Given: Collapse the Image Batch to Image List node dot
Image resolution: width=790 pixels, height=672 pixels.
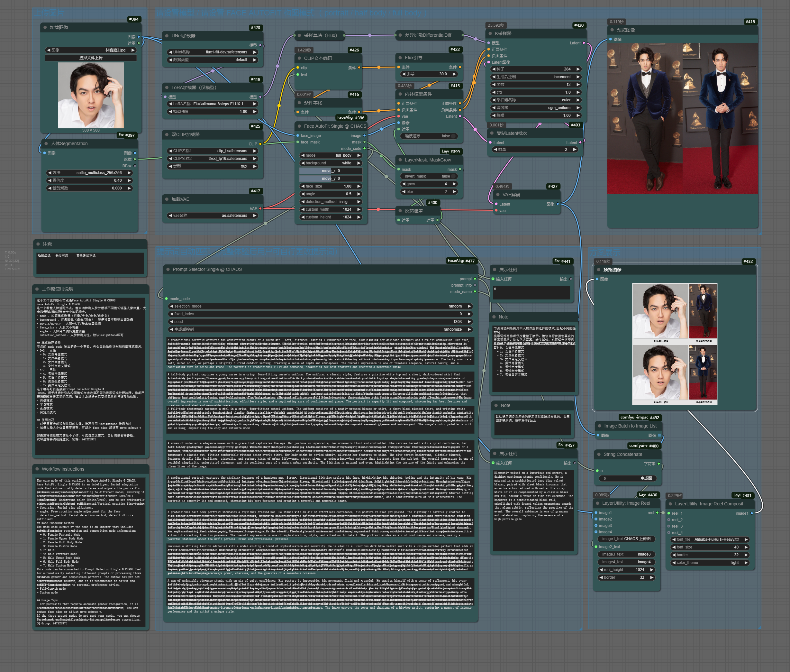Looking at the screenshot, I should 599,426.
